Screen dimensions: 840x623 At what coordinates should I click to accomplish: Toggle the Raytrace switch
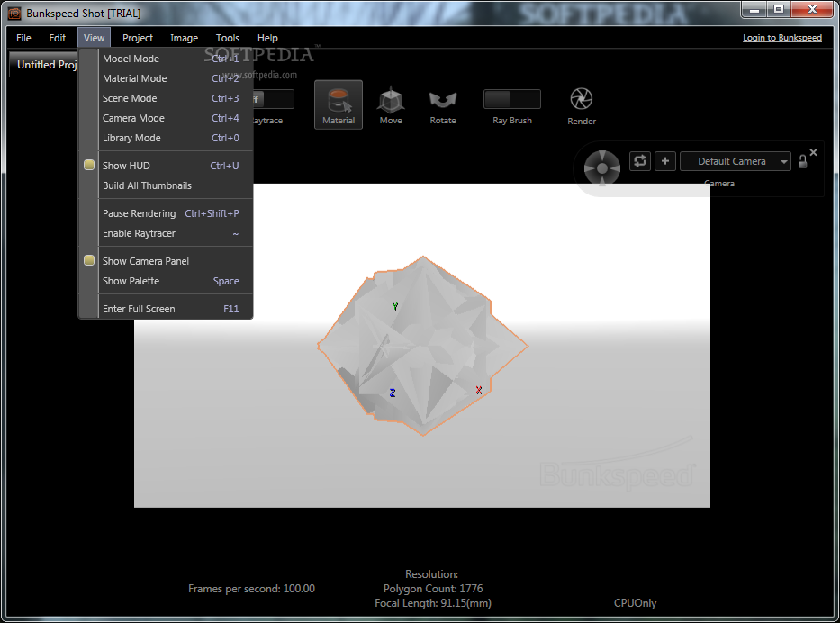pyautogui.click(x=273, y=99)
